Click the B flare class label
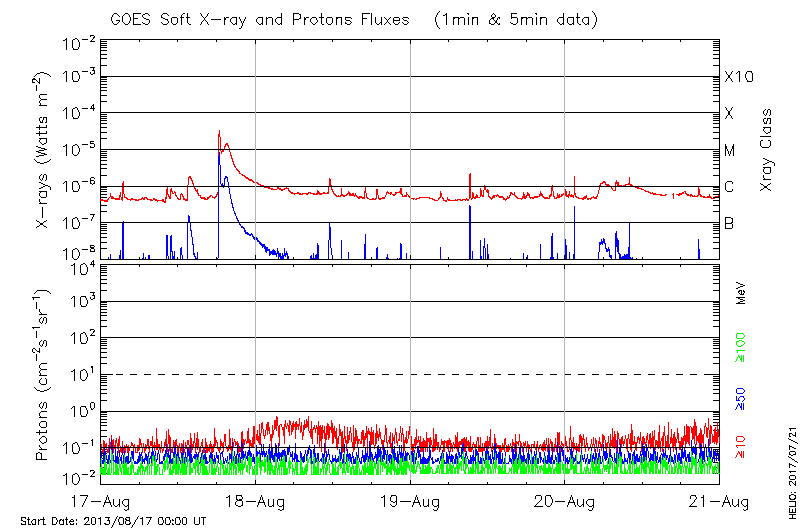Image resolution: width=800 pixels, height=530 pixels. (x=729, y=223)
